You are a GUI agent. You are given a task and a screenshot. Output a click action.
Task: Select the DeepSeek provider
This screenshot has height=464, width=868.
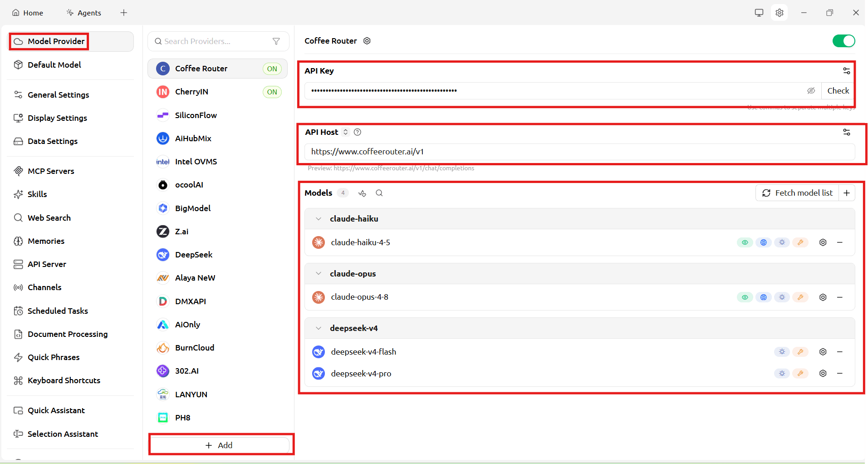click(x=218, y=255)
